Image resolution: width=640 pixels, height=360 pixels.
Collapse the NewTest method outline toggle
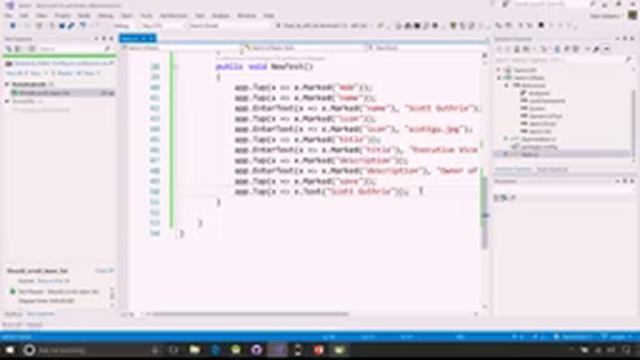coord(177,67)
